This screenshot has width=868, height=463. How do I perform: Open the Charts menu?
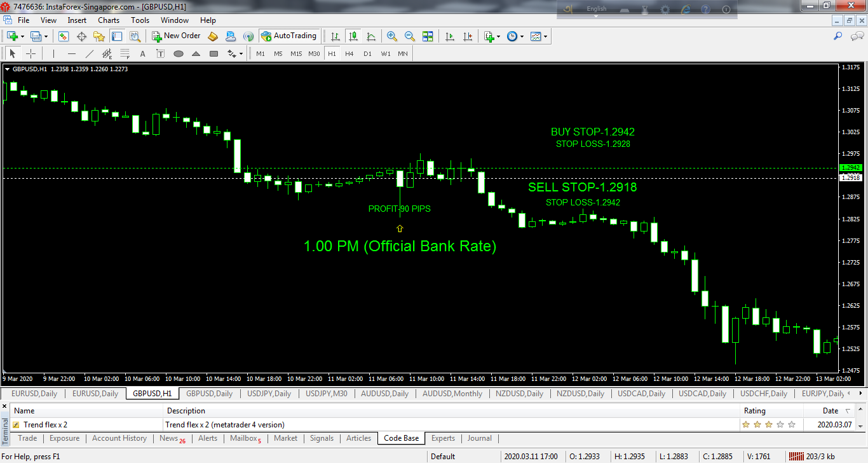tap(109, 20)
